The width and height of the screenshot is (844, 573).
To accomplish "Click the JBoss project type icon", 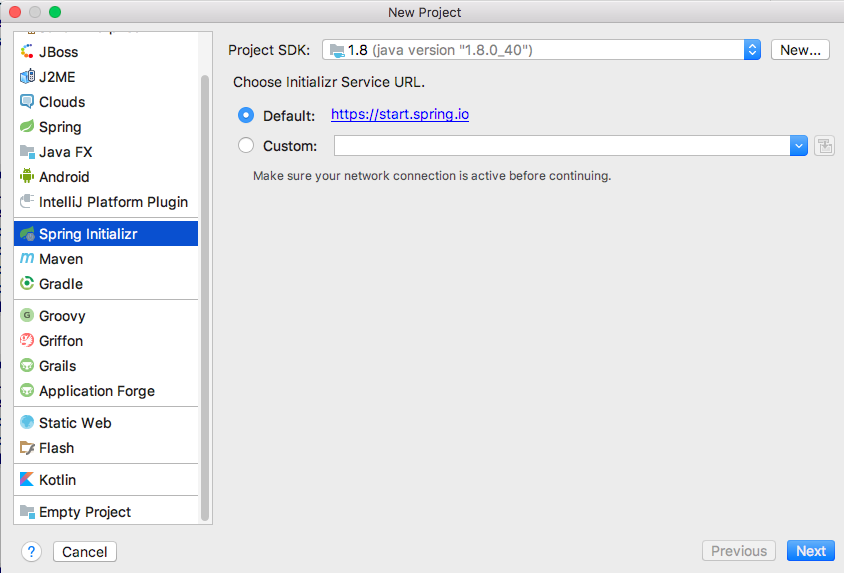I will coord(27,52).
